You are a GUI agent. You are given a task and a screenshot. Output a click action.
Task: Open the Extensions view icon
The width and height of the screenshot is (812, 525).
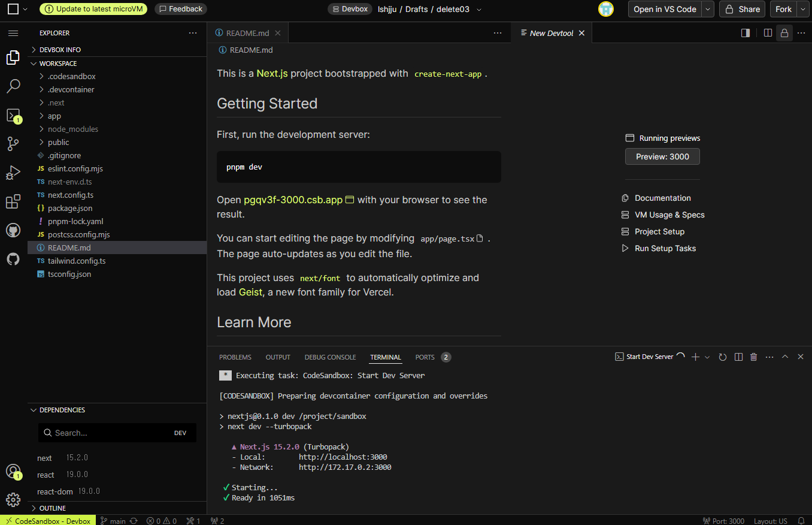point(13,201)
